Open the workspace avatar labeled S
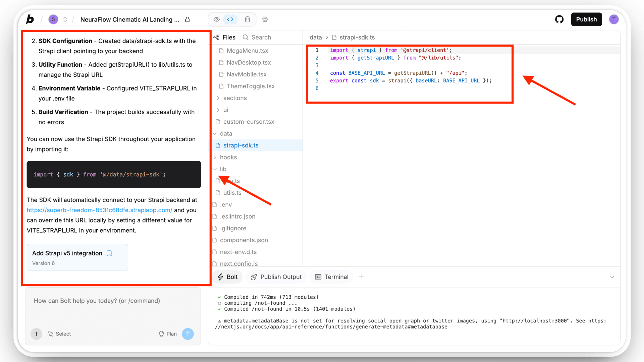This screenshot has height=362, width=644. coord(53,19)
